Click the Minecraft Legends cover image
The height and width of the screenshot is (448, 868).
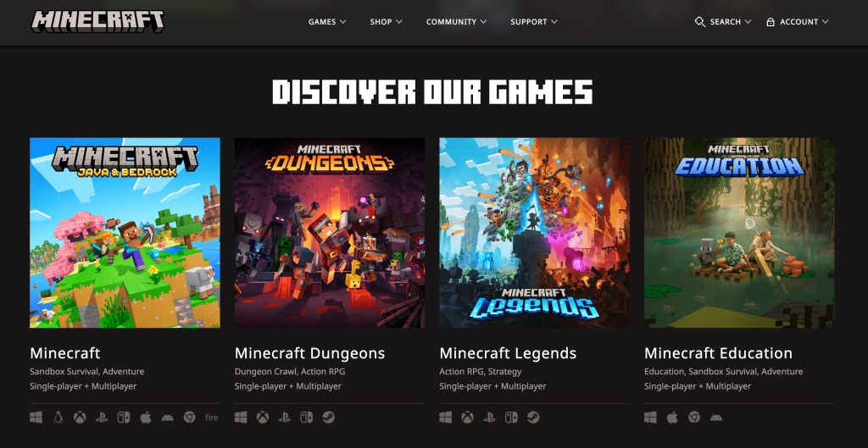tap(534, 233)
